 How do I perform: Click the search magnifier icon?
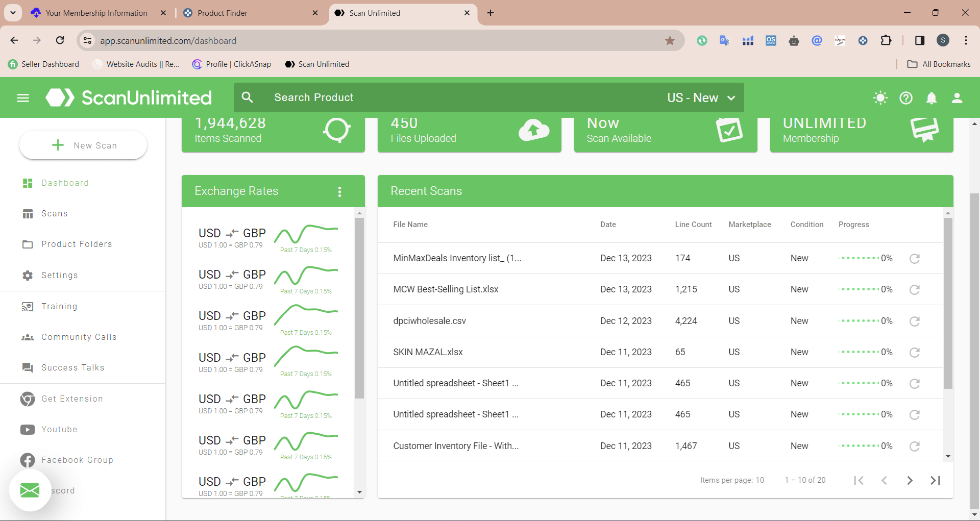click(248, 97)
